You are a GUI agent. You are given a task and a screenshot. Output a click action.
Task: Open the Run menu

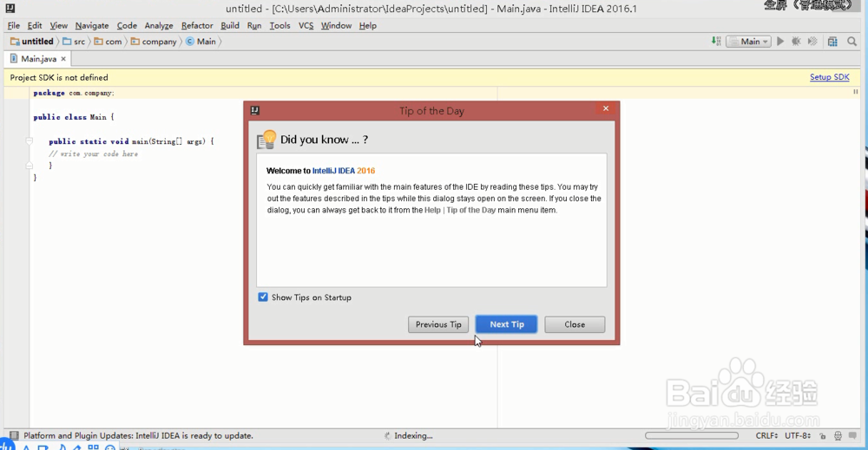(x=254, y=25)
